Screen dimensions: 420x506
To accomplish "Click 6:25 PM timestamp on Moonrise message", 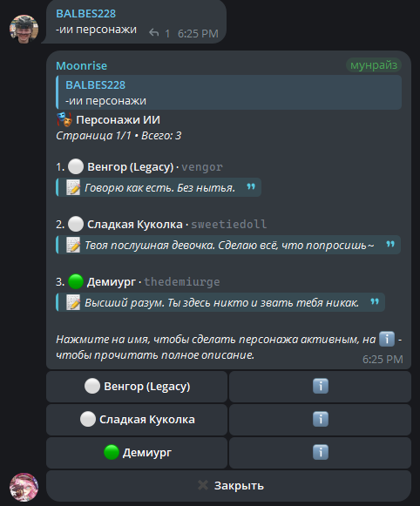I will coord(383,359).
